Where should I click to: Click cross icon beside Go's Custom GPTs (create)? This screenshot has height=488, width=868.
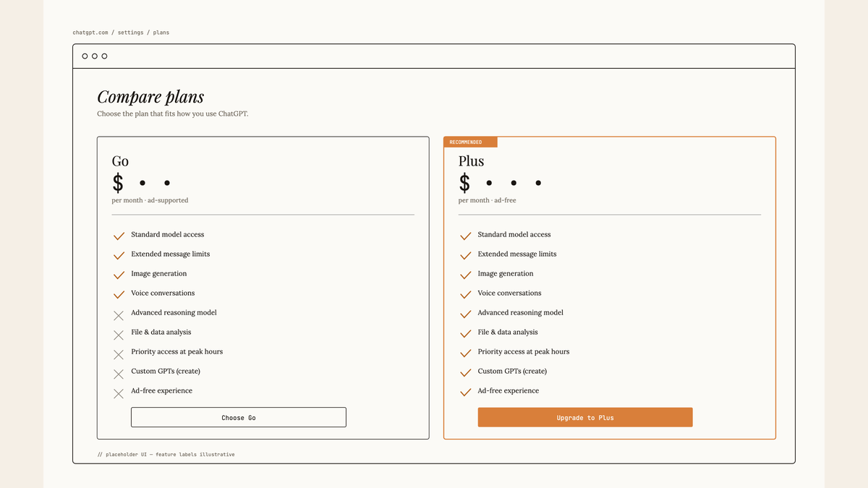pos(119,374)
